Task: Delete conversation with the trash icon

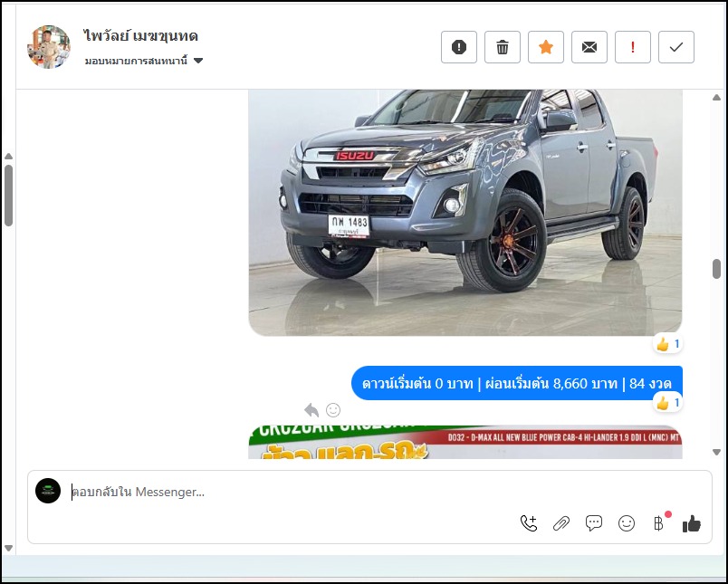Action: (x=503, y=47)
